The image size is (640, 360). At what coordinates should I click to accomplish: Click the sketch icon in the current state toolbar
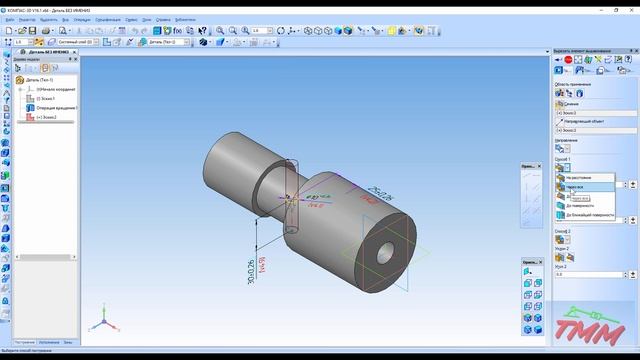[107, 42]
